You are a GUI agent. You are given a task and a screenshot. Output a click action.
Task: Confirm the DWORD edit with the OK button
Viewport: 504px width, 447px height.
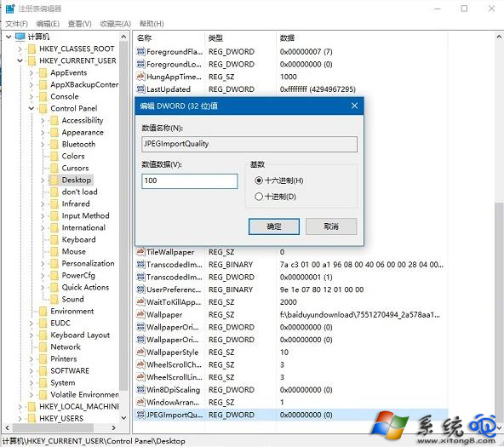tap(274, 226)
